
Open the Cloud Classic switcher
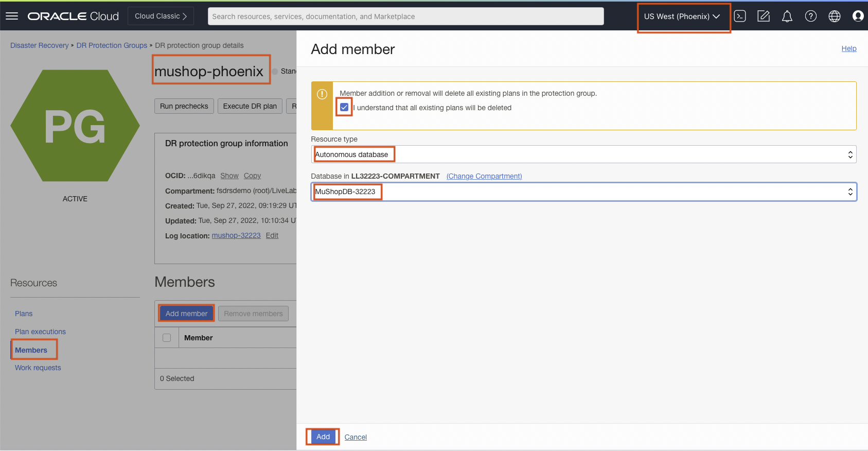[x=161, y=16]
